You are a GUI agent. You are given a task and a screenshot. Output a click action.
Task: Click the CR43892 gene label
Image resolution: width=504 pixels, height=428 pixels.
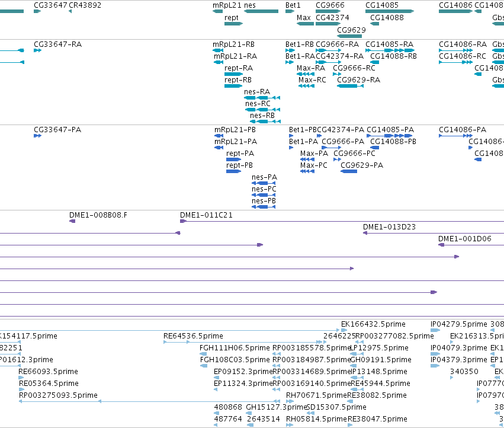(85, 5)
